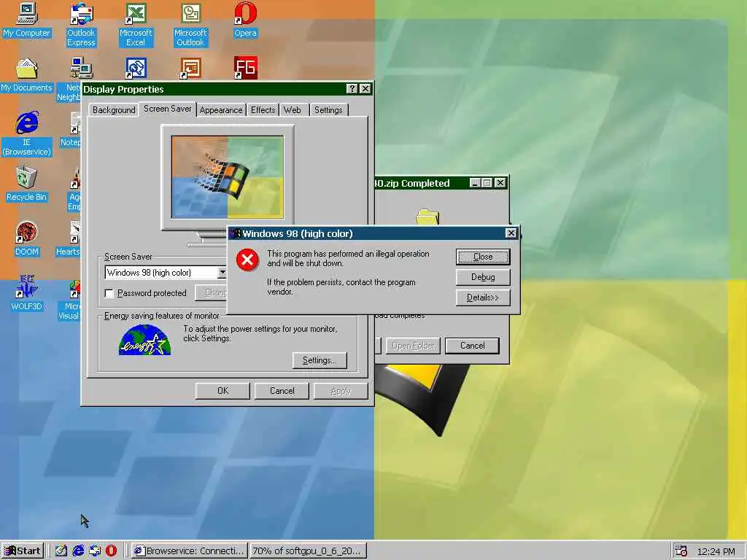Cancel the zip download window
This screenshot has height=560, width=747.
point(472,346)
